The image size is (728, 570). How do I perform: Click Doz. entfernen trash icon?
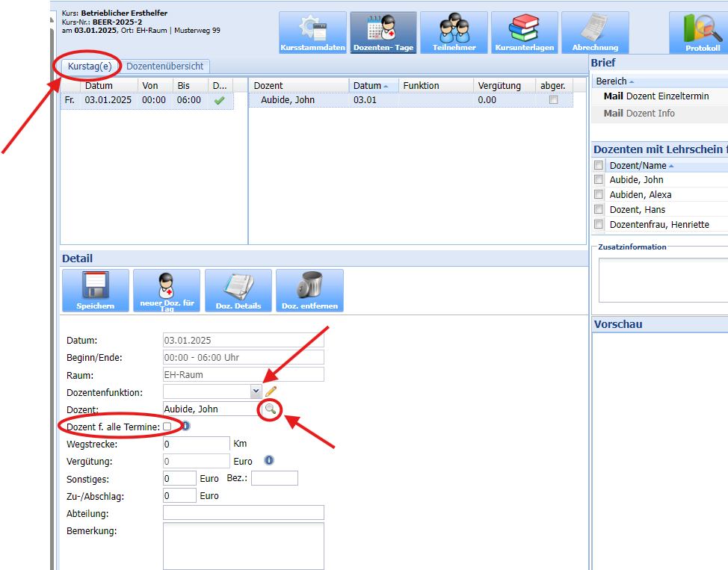[309, 290]
